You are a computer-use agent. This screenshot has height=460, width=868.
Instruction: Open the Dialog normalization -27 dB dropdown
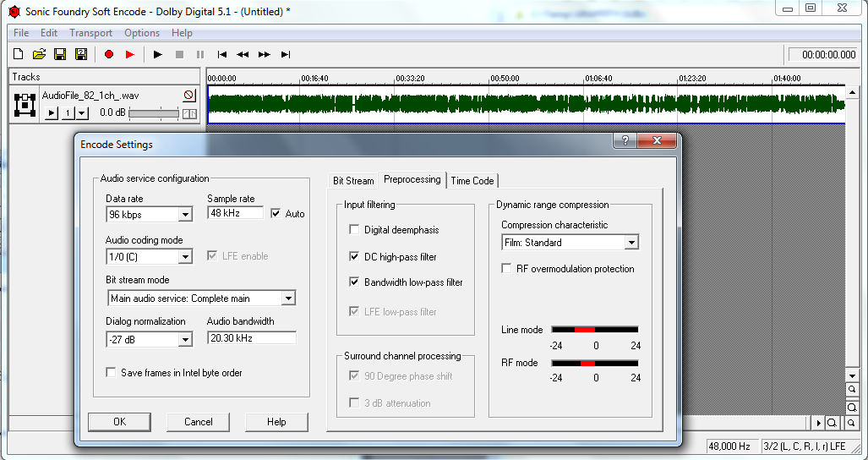(x=185, y=339)
